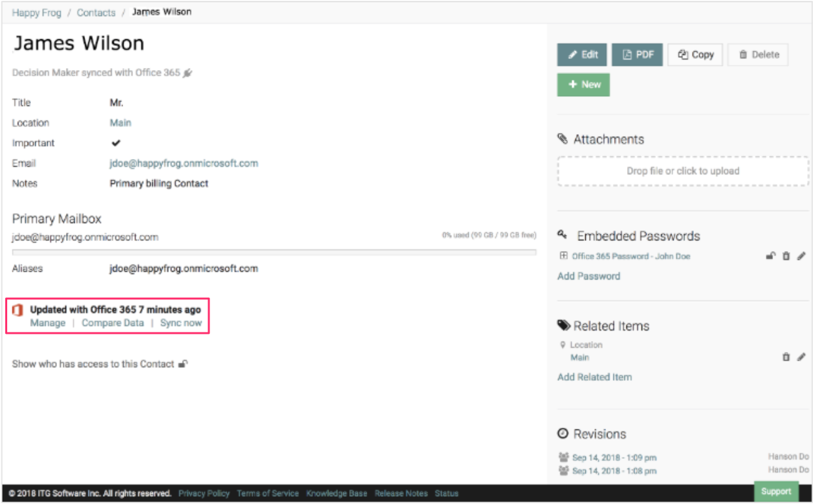Expand the Office 365 Password embedded entry
Viewport: 813px width, 504px height.
click(563, 256)
